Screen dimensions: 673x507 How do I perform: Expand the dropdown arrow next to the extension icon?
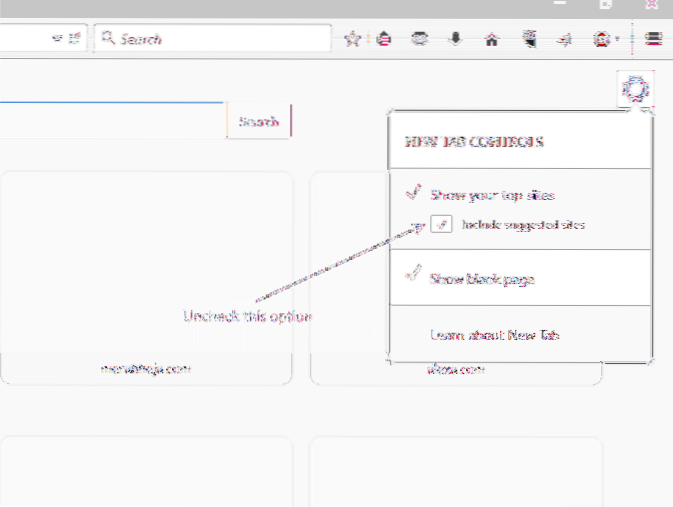619,39
